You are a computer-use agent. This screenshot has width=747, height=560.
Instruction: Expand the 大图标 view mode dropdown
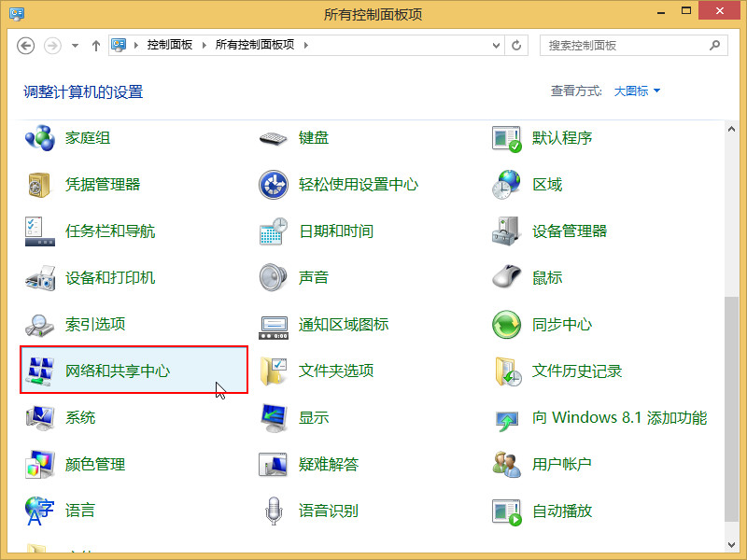pos(638,91)
